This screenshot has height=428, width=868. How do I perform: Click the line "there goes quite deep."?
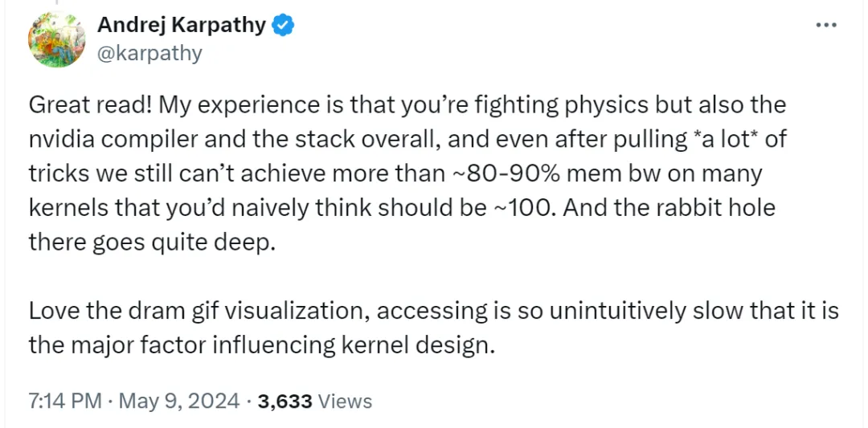(x=152, y=243)
